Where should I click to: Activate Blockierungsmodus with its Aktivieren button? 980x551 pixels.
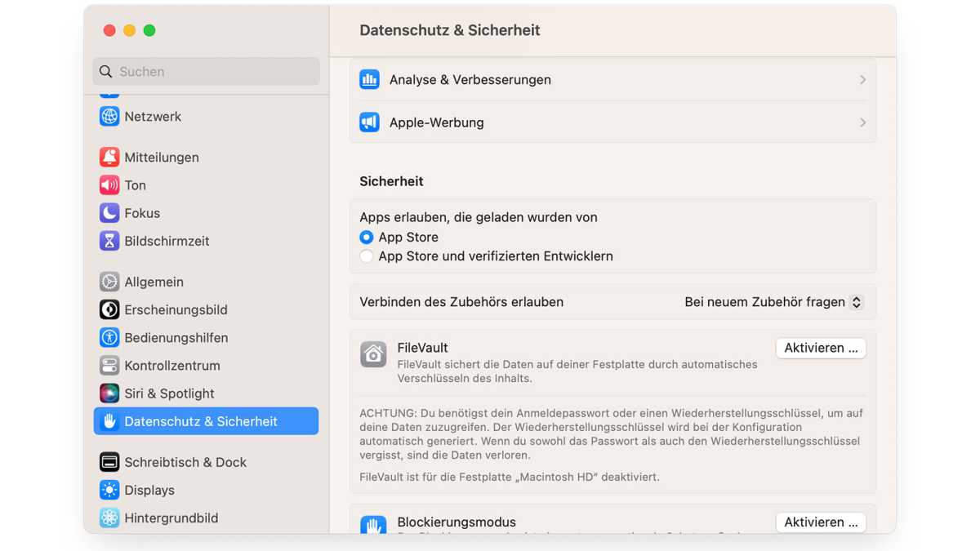click(821, 522)
